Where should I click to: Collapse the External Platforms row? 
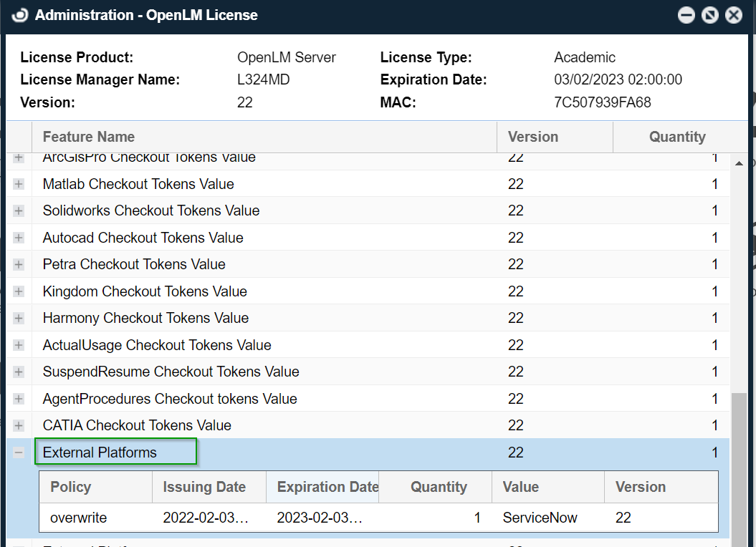(x=19, y=452)
